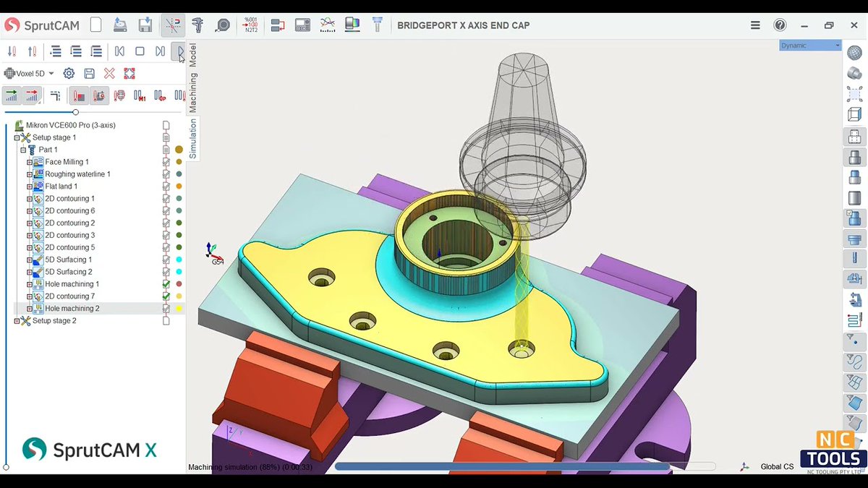Toggle green arrow speed bars button
The height and width of the screenshot is (488, 868).
pos(12,95)
